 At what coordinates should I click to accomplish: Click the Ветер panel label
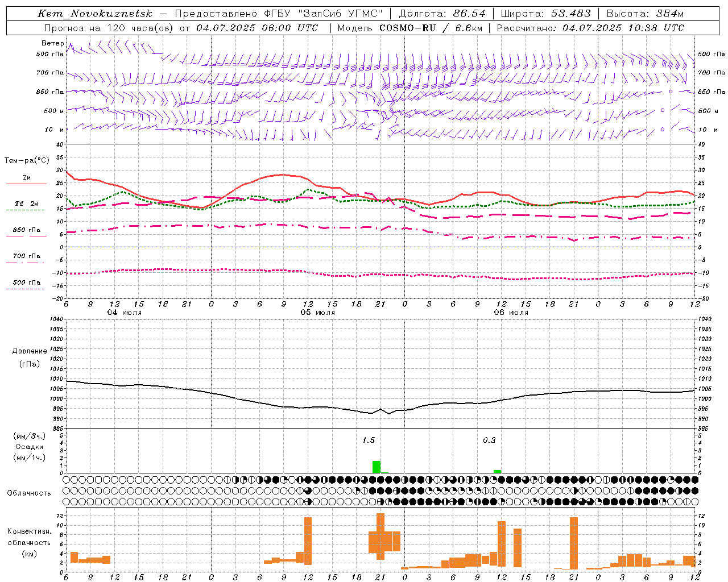[52, 43]
